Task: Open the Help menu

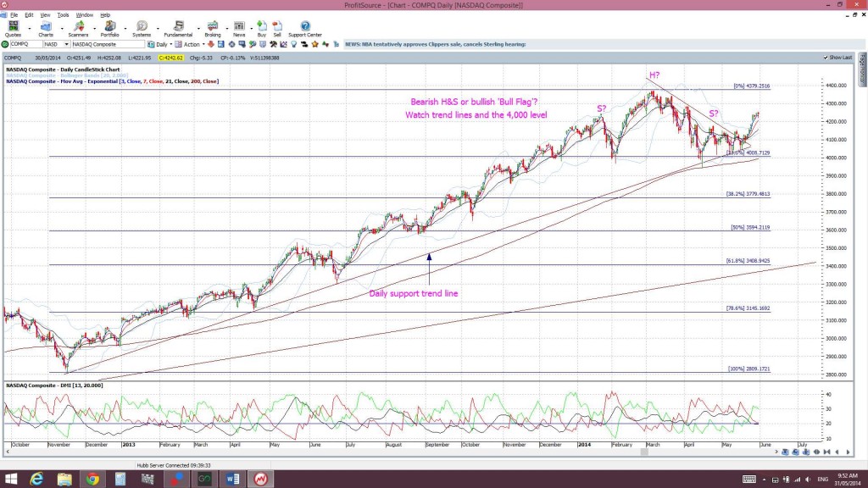Action: (105, 15)
